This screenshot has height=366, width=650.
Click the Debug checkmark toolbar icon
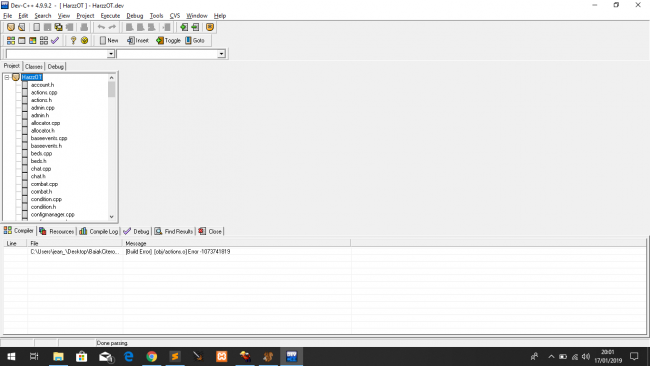point(55,41)
